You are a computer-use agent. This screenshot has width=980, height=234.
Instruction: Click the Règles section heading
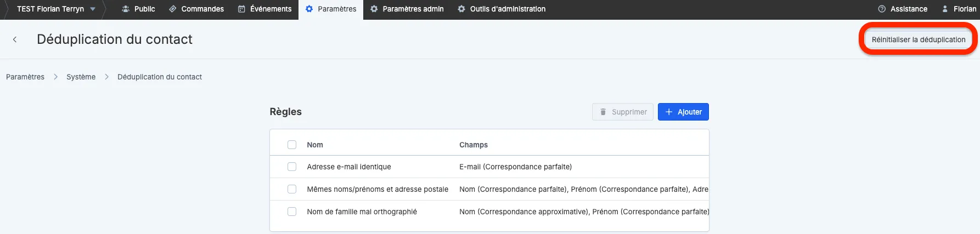[x=286, y=112]
